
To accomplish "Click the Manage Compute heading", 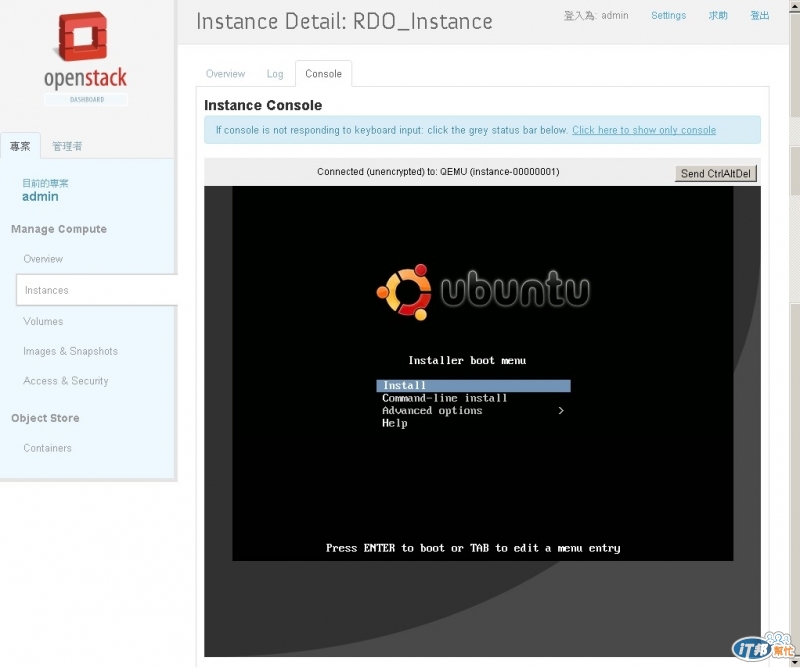I will point(59,229).
